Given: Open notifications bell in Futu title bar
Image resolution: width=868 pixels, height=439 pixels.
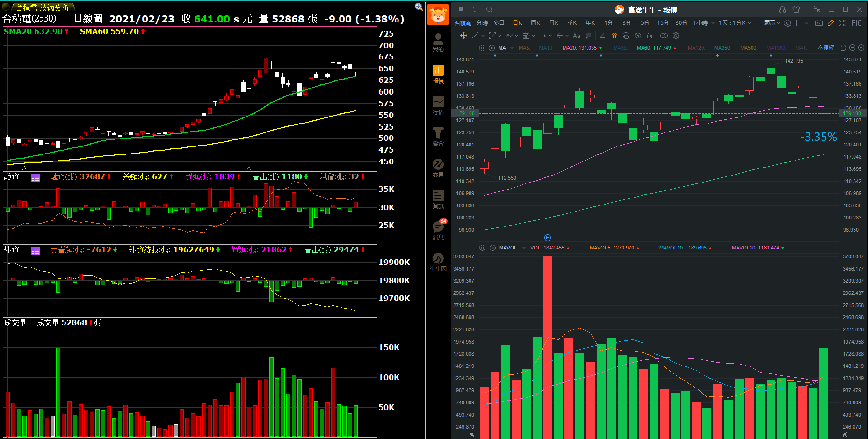Looking at the screenshot, I should click(475, 9).
